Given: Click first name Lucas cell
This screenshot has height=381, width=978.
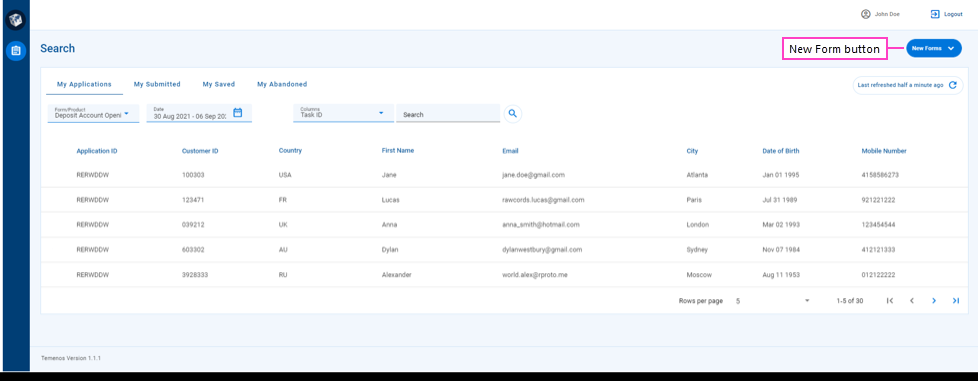Looking at the screenshot, I should click(390, 200).
